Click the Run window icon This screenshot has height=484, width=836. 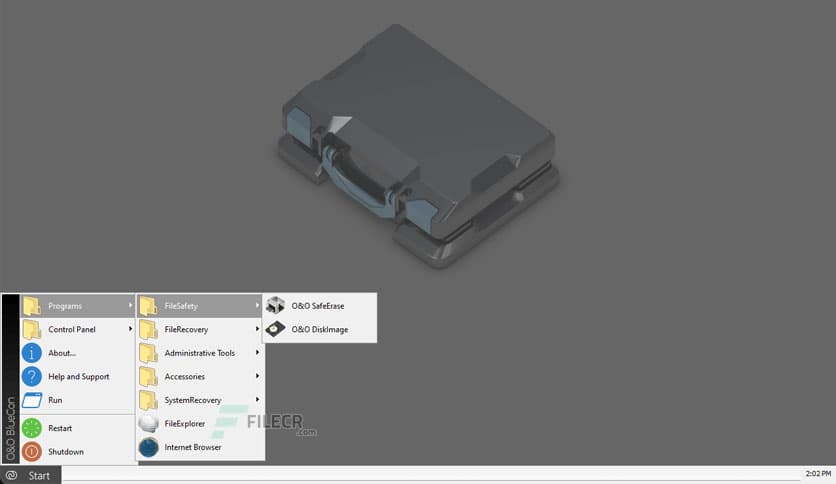pos(31,400)
